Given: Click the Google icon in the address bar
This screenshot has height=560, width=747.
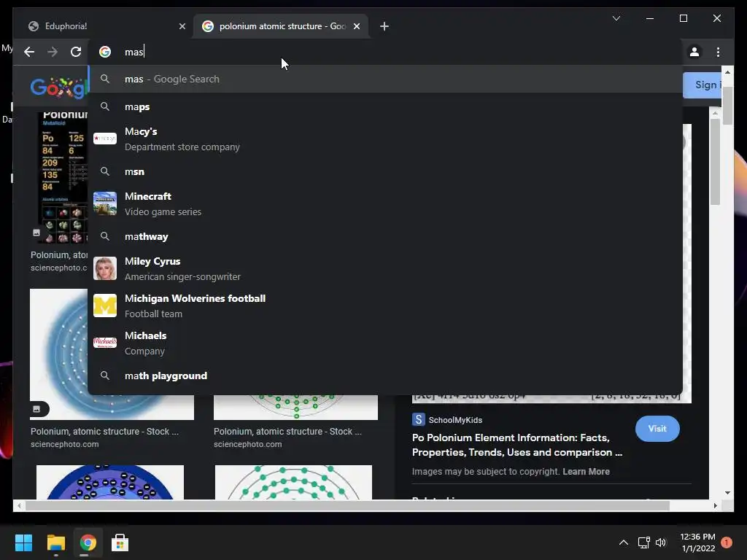Looking at the screenshot, I should pos(105,52).
